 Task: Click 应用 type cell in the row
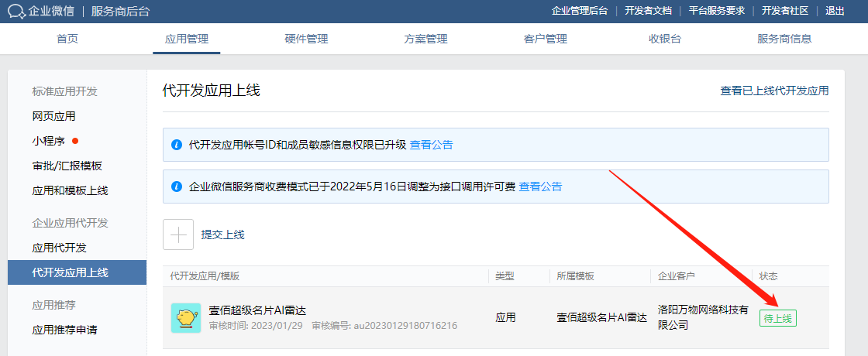(505, 317)
